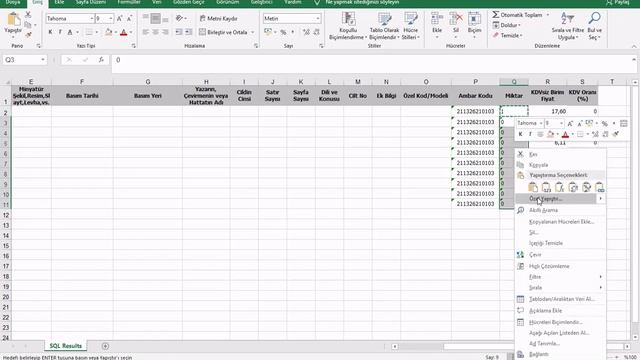Click the orientation angle icon in Hizalama
Image resolution: width=640 pixels, height=360 pixels.
[179, 18]
